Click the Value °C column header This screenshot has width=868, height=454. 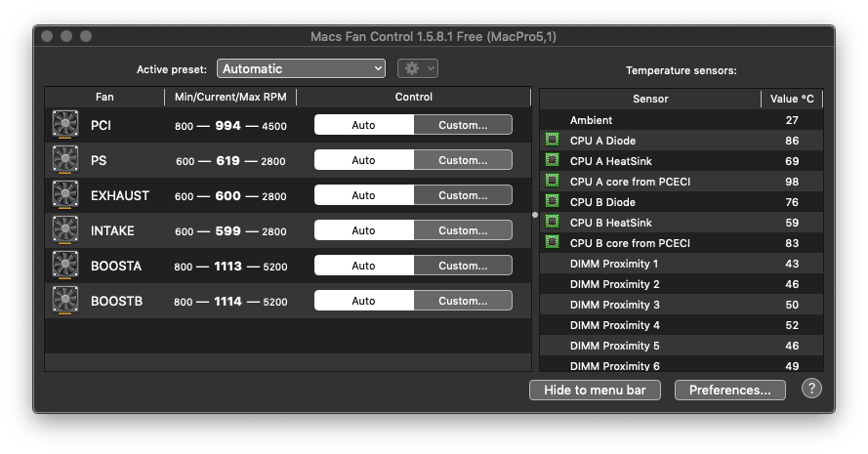(x=792, y=100)
